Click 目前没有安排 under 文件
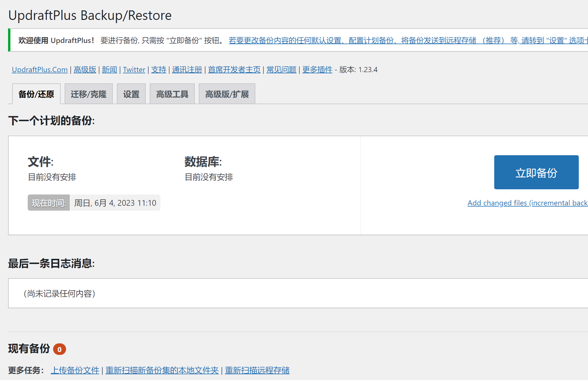 [x=52, y=177]
